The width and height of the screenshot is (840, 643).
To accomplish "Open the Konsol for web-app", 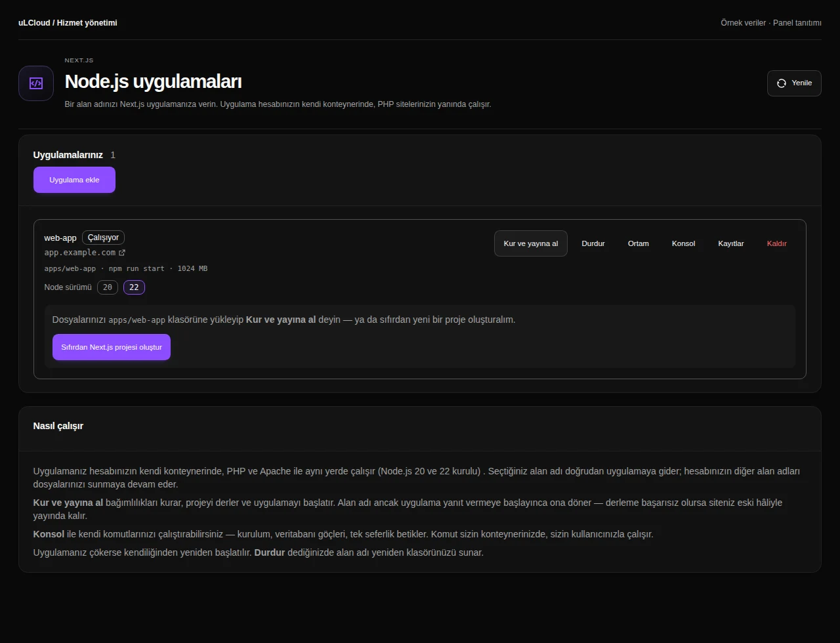I will (683, 243).
